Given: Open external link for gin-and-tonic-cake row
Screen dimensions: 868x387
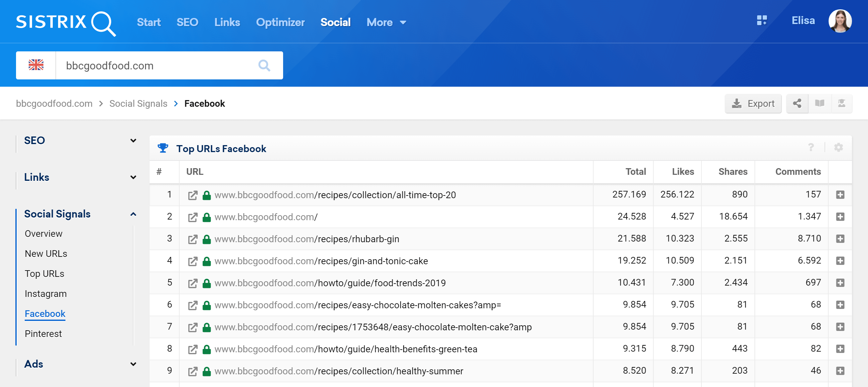Looking at the screenshot, I should click(193, 261).
